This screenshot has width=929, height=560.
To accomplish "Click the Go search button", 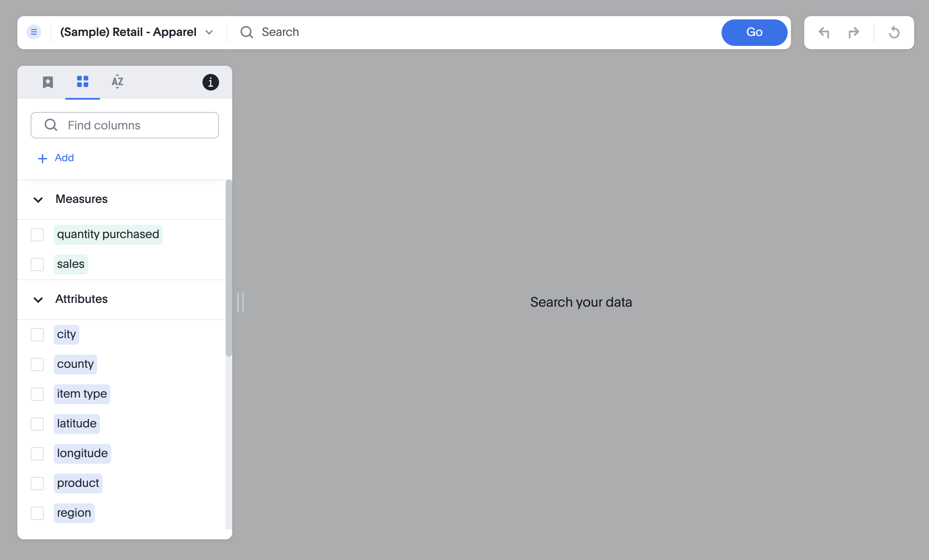I will coord(755,32).
